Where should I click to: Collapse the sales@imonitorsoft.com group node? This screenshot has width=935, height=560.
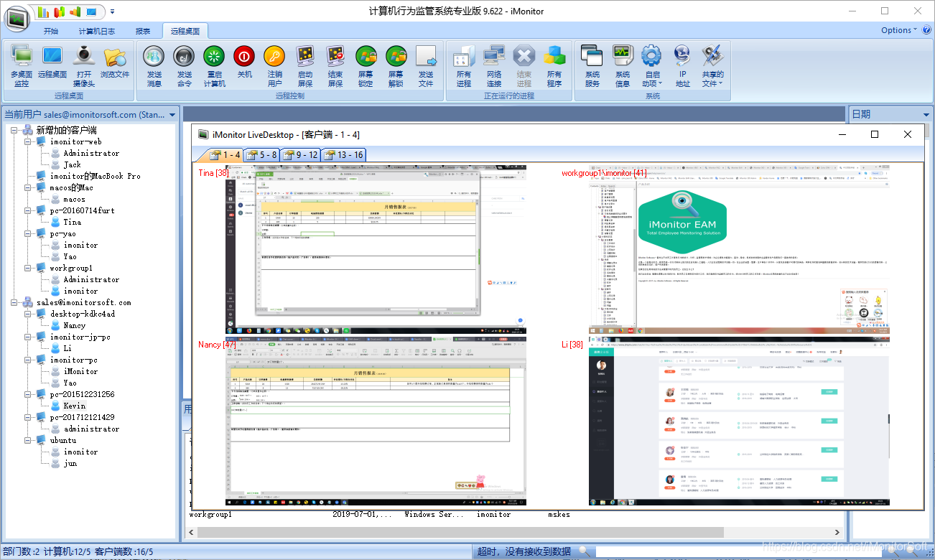(15, 302)
